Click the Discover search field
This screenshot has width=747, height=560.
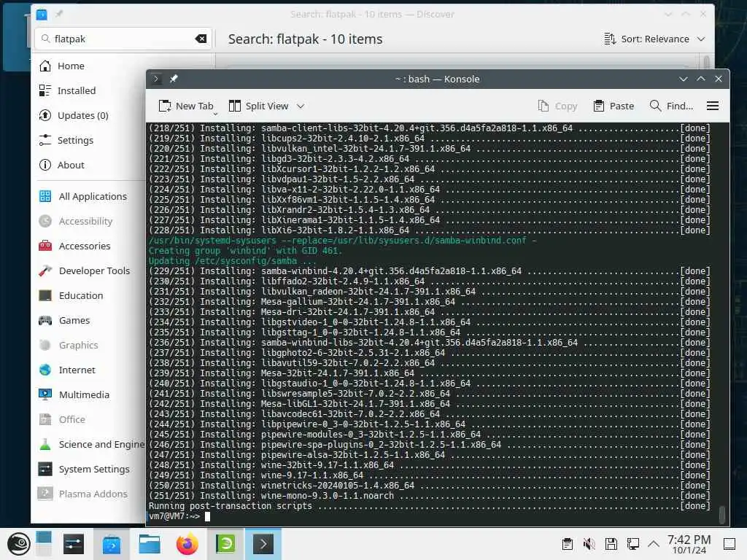tap(123, 39)
